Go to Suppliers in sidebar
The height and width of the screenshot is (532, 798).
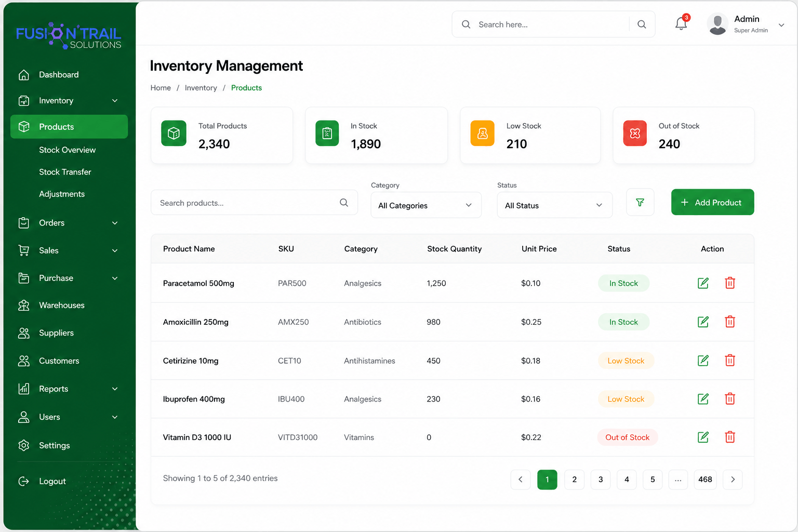56,333
